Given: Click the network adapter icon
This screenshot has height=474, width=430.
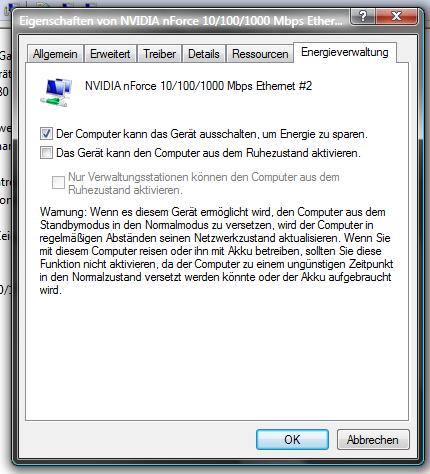Looking at the screenshot, I should coord(56,92).
